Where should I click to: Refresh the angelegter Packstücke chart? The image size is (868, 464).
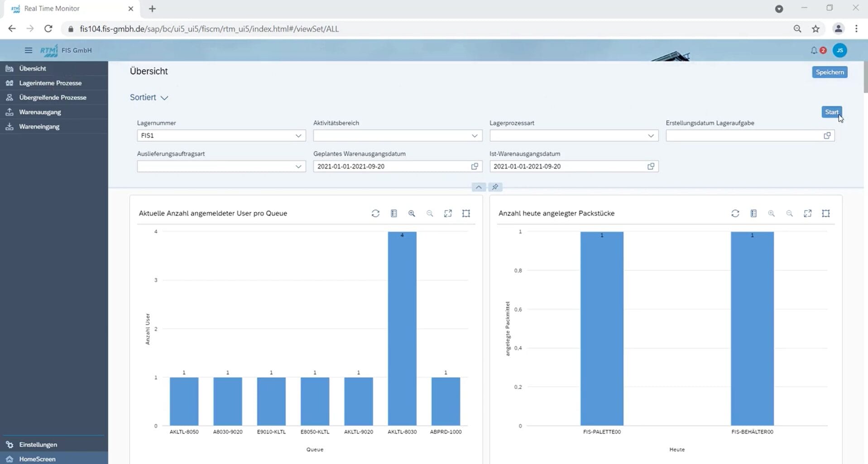735,213
